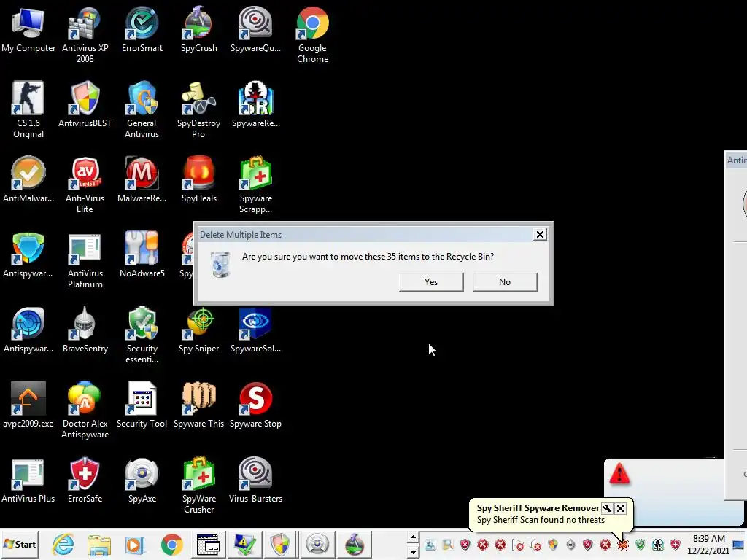Select the SpyAxe desktop shortcut
Viewport: 747px width, 560px height.
142,481
